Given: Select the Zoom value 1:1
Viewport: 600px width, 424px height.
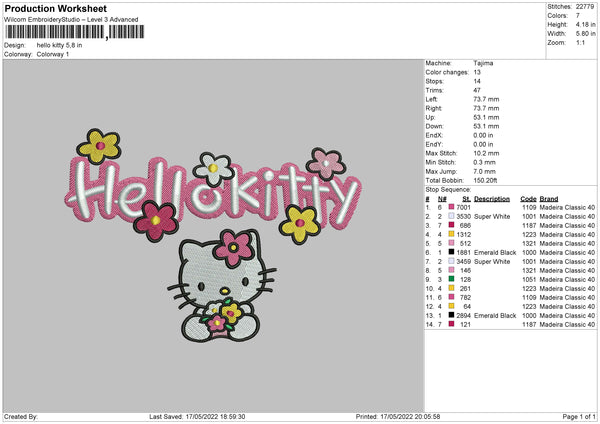Looking at the screenshot, I should [x=580, y=42].
